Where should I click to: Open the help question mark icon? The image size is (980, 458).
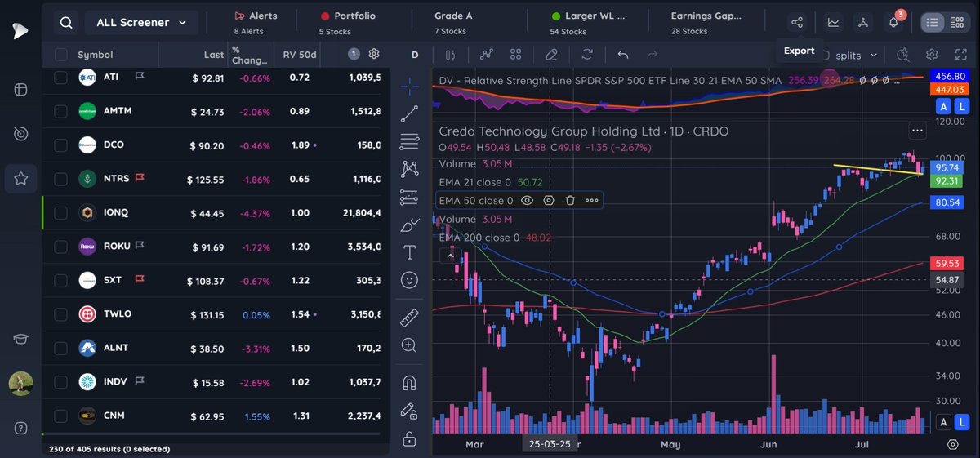pos(20,429)
